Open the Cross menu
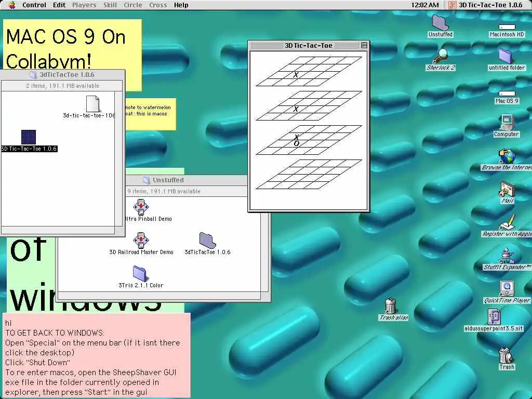This screenshot has width=532, height=399. (158, 5)
